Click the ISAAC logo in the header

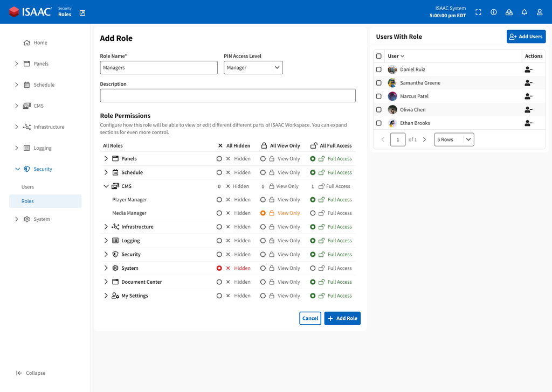click(25, 11)
